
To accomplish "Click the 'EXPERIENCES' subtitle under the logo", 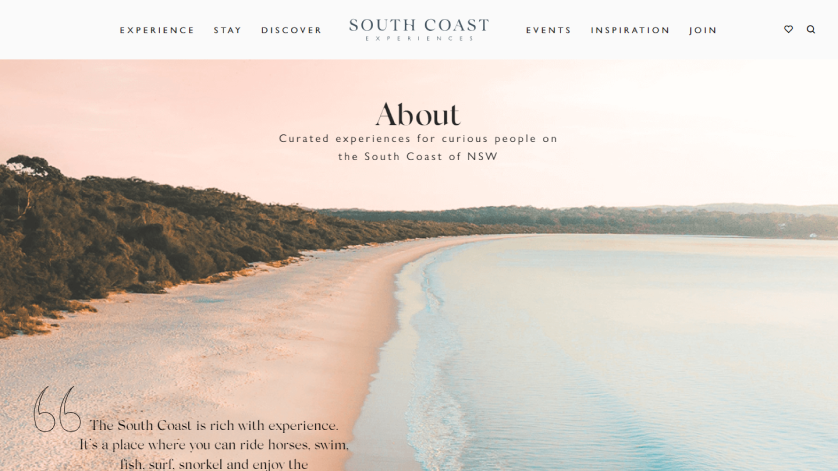I will [419, 38].
